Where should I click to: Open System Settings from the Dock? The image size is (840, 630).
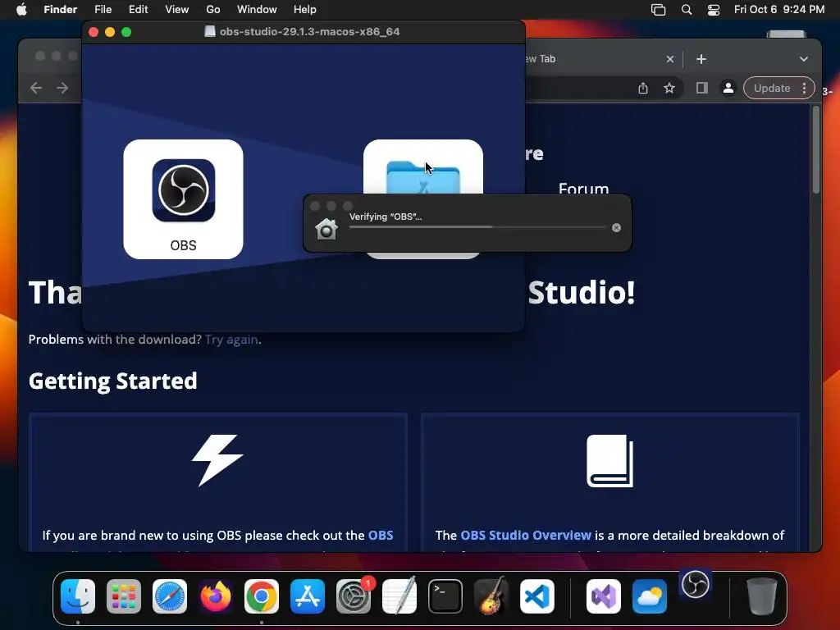coord(354,596)
